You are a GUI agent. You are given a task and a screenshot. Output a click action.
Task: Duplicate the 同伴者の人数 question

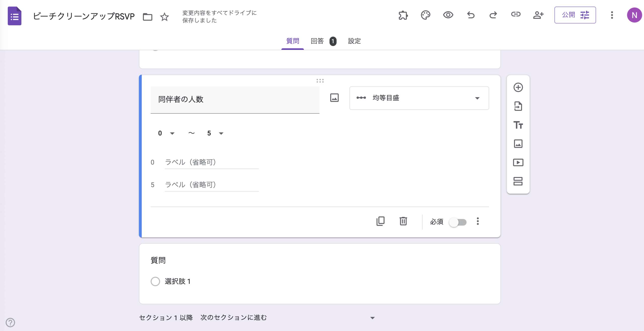pos(380,221)
